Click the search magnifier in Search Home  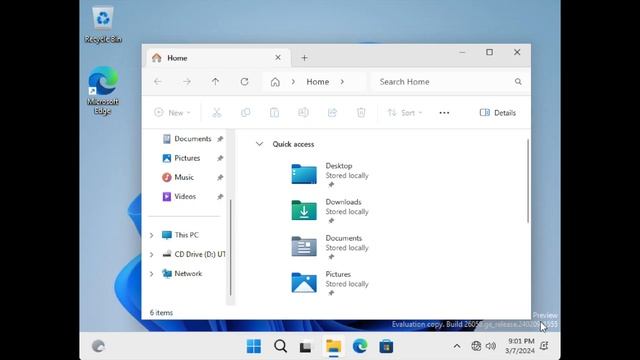(x=518, y=82)
